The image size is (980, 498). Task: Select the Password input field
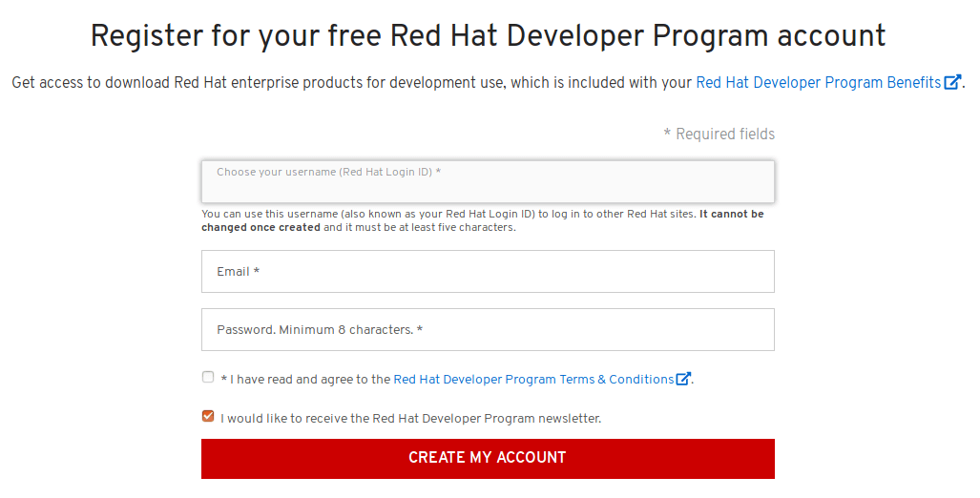coord(488,330)
